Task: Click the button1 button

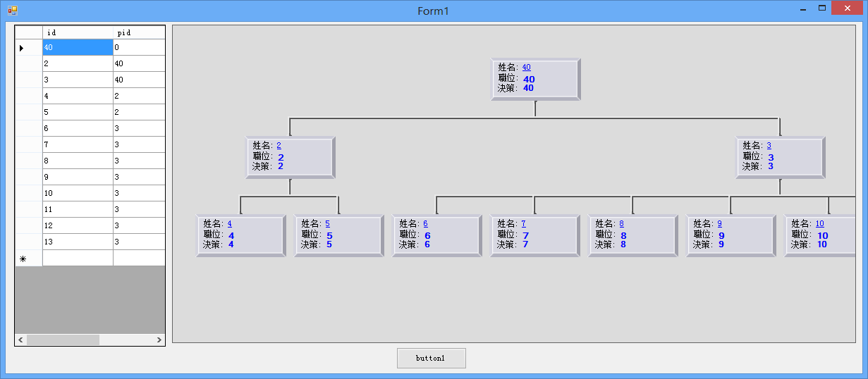Action: (431, 358)
